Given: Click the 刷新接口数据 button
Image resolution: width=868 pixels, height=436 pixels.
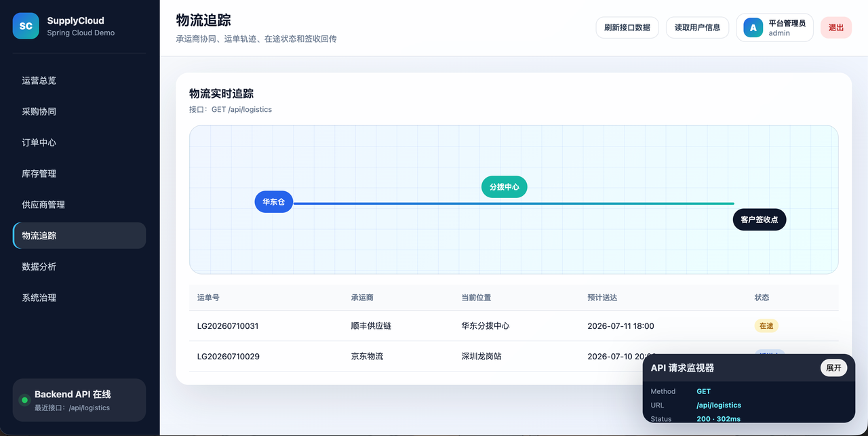Looking at the screenshot, I should coord(627,28).
